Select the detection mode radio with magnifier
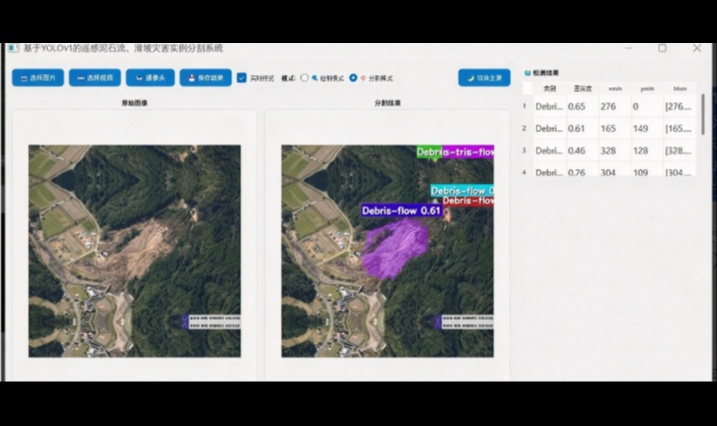This screenshot has height=426, width=717. 305,78
